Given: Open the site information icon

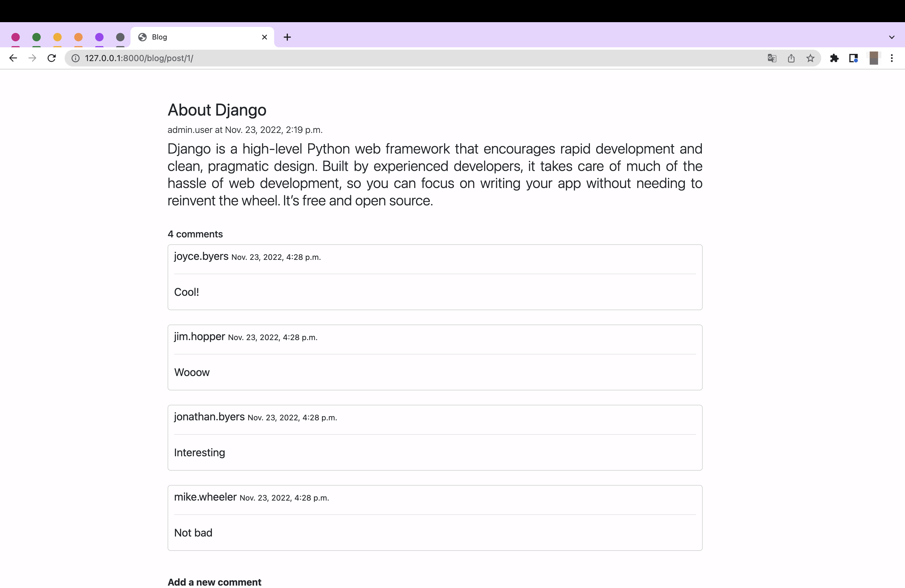Looking at the screenshot, I should 76,58.
